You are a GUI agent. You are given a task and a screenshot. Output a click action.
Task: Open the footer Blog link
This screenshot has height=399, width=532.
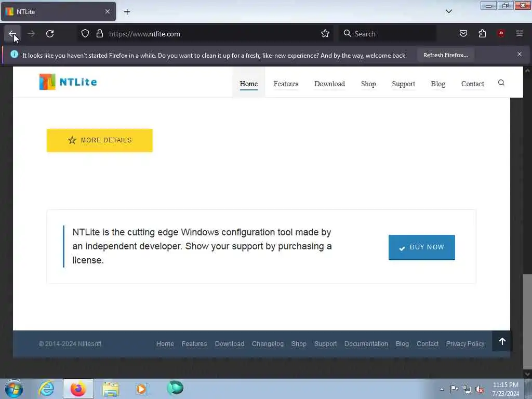tap(402, 344)
